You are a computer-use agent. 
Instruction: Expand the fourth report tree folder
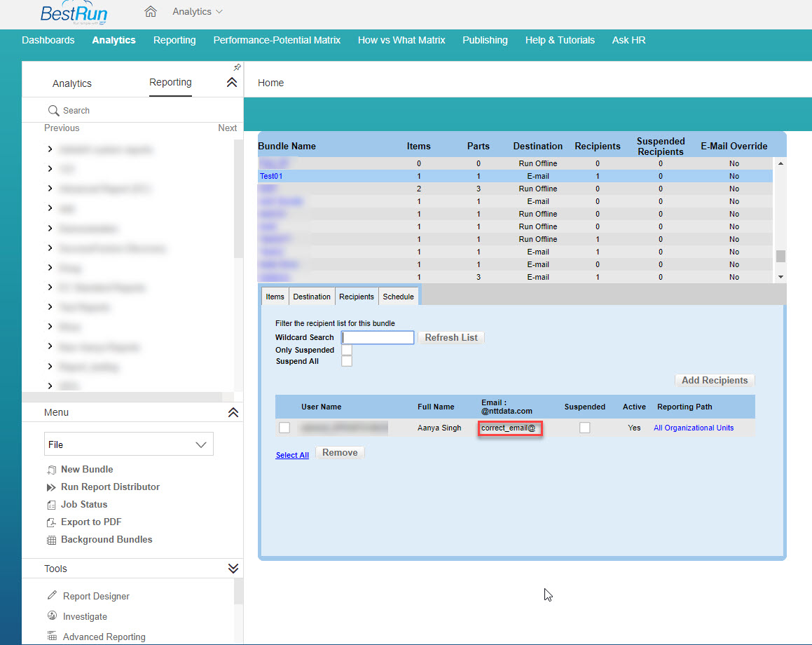click(x=50, y=208)
